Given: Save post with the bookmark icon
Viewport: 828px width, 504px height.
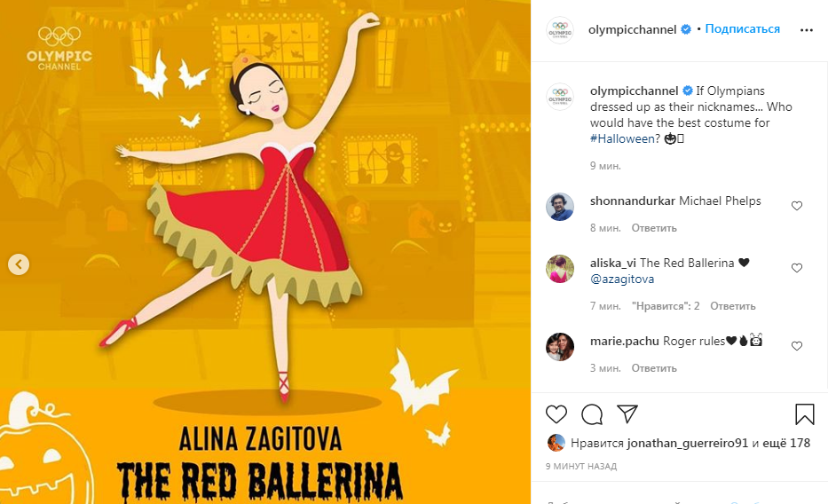Looking at the screenshot, I should click(x=805, y=414).
